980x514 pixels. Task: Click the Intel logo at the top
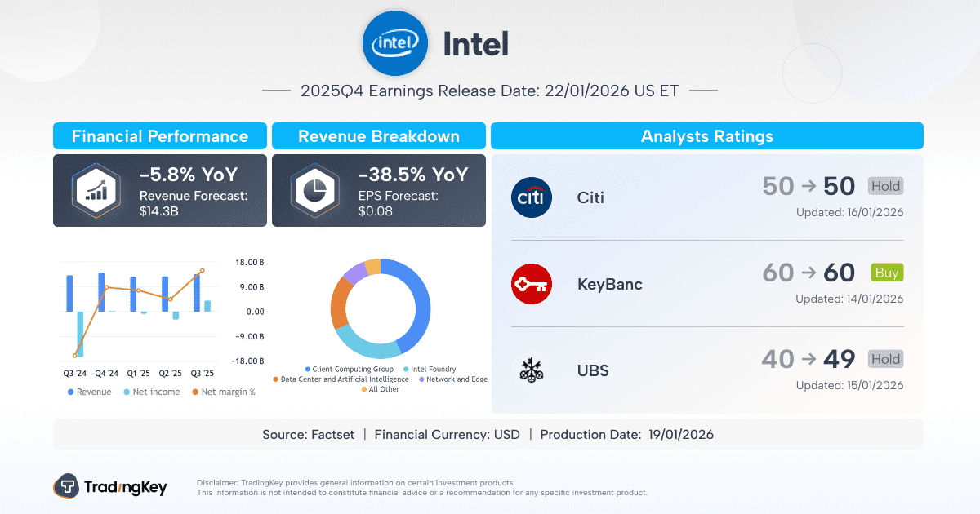coord(395,43)
